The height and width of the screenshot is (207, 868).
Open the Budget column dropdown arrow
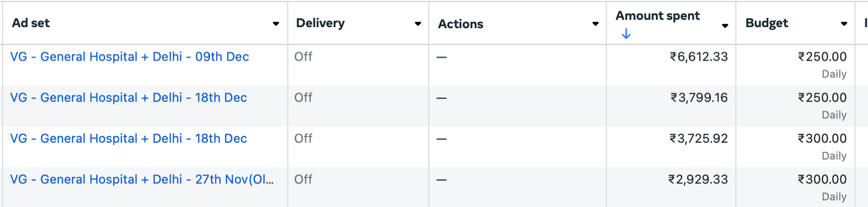(x=844, y=24)
